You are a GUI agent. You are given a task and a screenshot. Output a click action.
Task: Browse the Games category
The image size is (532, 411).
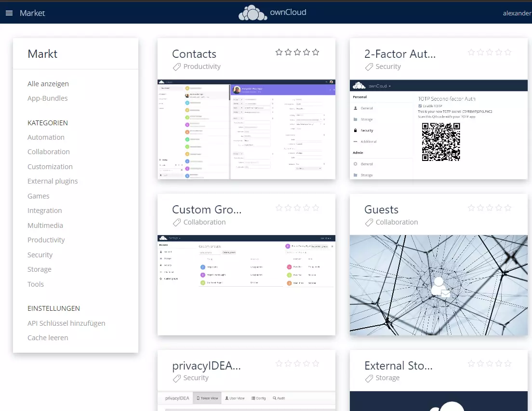38,196
